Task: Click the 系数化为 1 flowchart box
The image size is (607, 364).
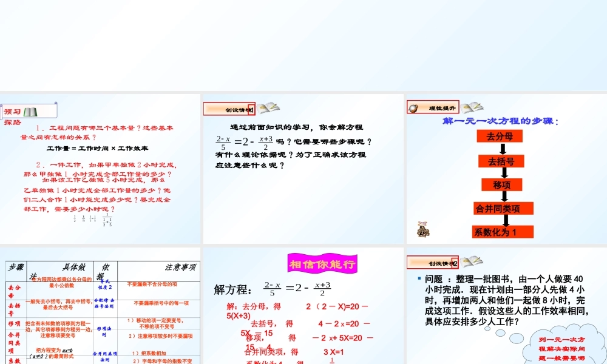Action: (x=503, y=232)
